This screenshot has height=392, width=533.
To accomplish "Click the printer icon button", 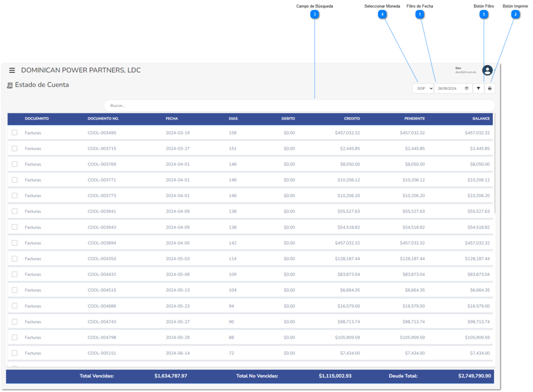I will click(x=489, y=88).
